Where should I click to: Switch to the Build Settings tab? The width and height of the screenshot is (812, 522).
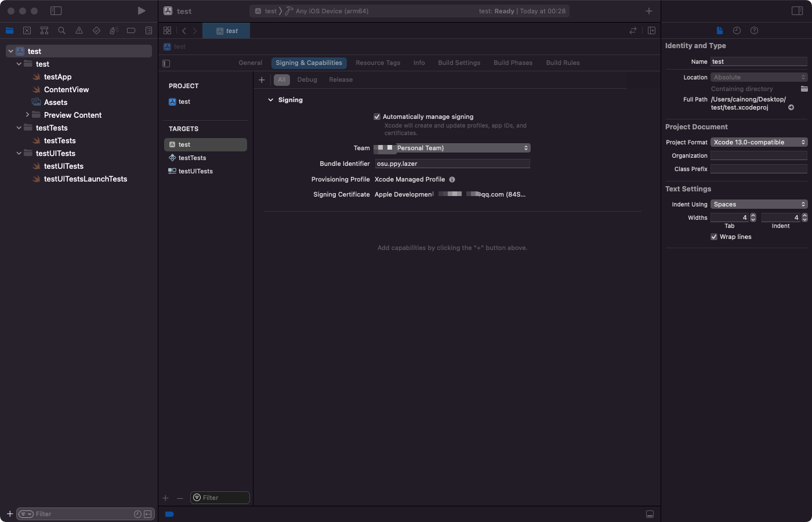(x=459, y=63)
